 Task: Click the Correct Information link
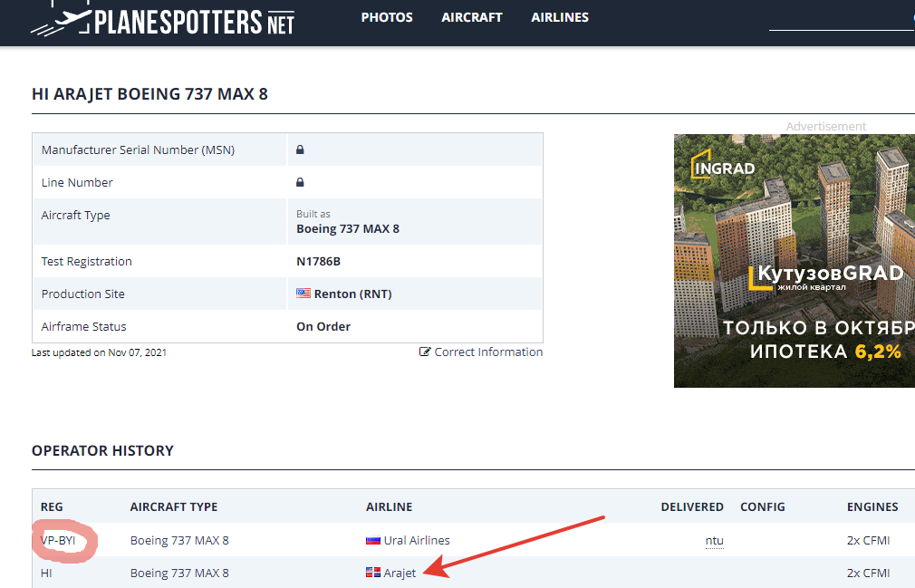(488, 352)
